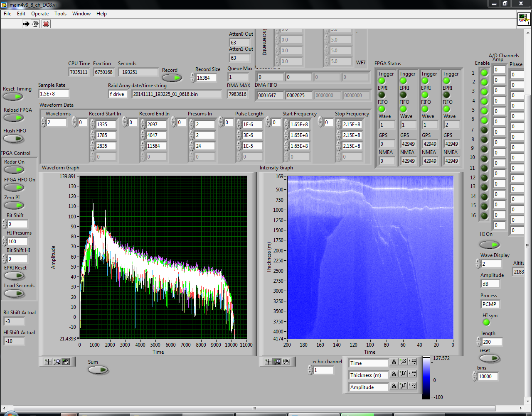The width and height of the screenshot is (532, 416).
Task: Toggle the Radar On switch
Action: 14,169
